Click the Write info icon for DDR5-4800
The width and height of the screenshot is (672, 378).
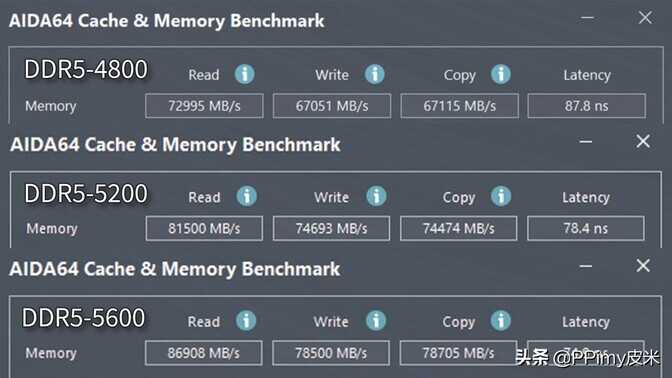pyautogui.click(x=375, y=74)
